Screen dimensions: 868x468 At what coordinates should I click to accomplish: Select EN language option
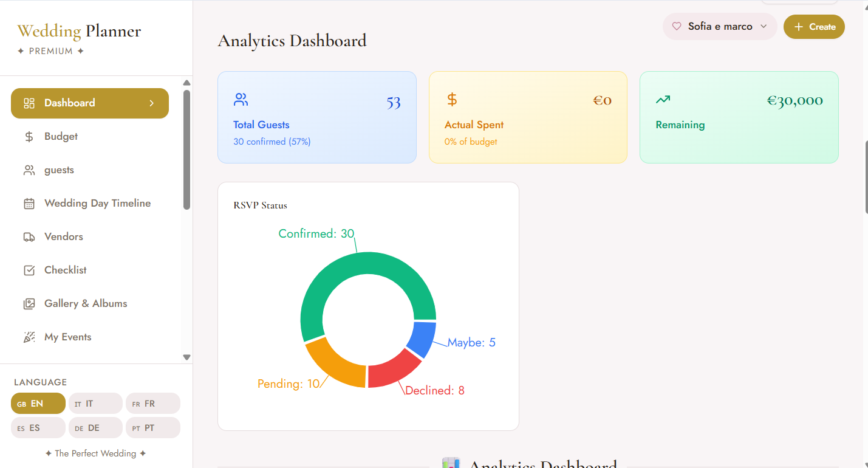tap(38, 404)
